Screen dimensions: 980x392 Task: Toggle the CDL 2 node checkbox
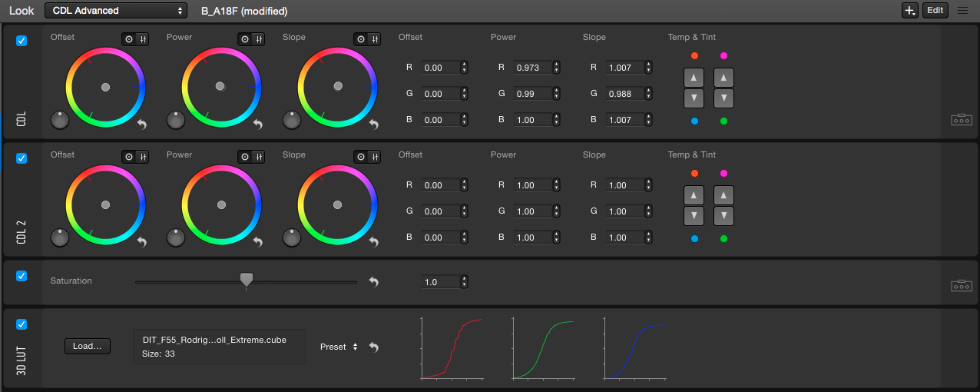click(x=22, y=158)
